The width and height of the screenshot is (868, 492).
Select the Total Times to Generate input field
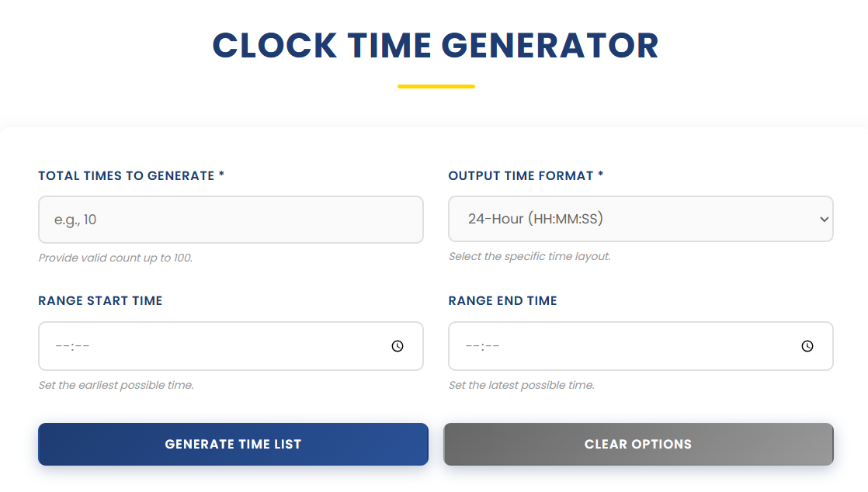(x=231, y=219)
